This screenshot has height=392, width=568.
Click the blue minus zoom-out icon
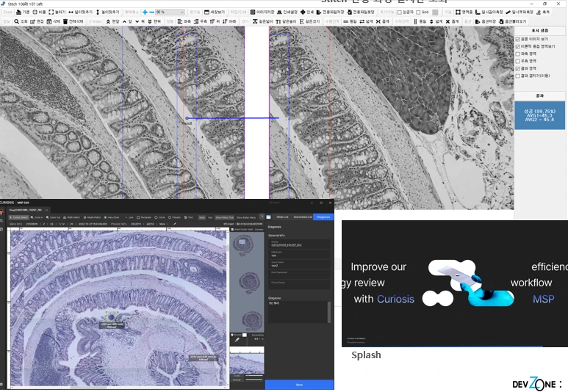[151, 12]
